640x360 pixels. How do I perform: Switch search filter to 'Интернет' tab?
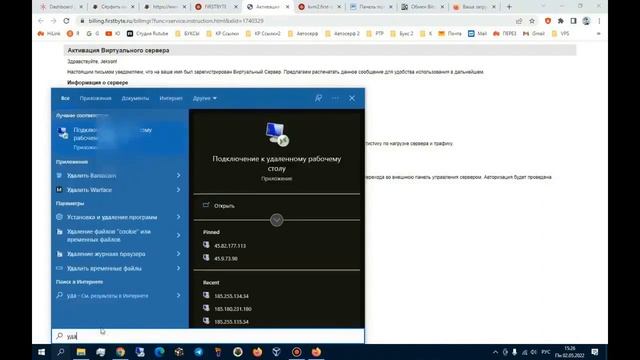(x=171, y=98)
